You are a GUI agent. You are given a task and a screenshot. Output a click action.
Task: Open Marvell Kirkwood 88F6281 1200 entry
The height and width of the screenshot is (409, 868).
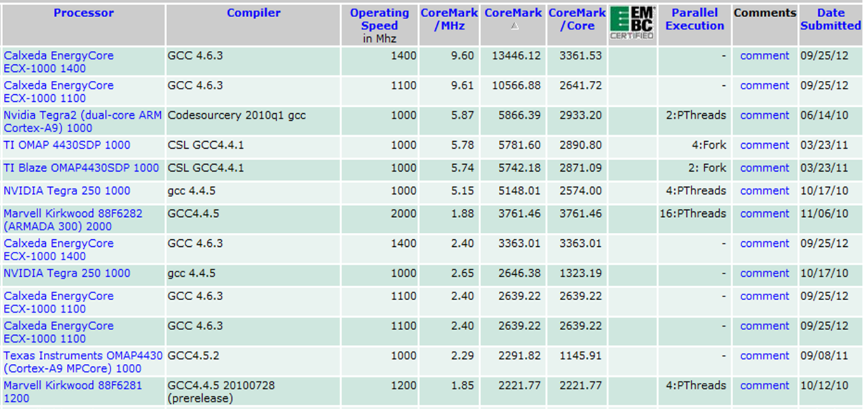[x=72, y=392]
